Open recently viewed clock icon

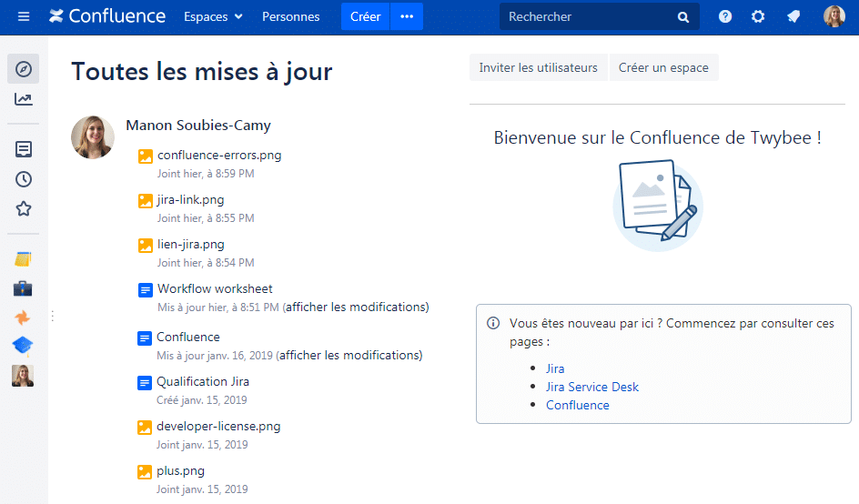(23, 179)
